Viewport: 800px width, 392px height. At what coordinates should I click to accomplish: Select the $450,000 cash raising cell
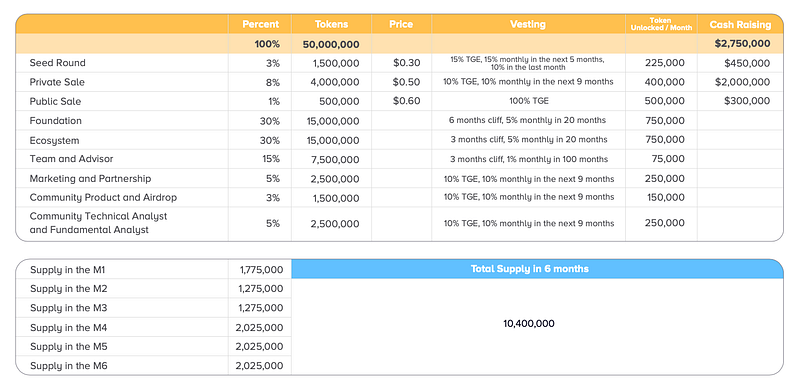(747, 63)
